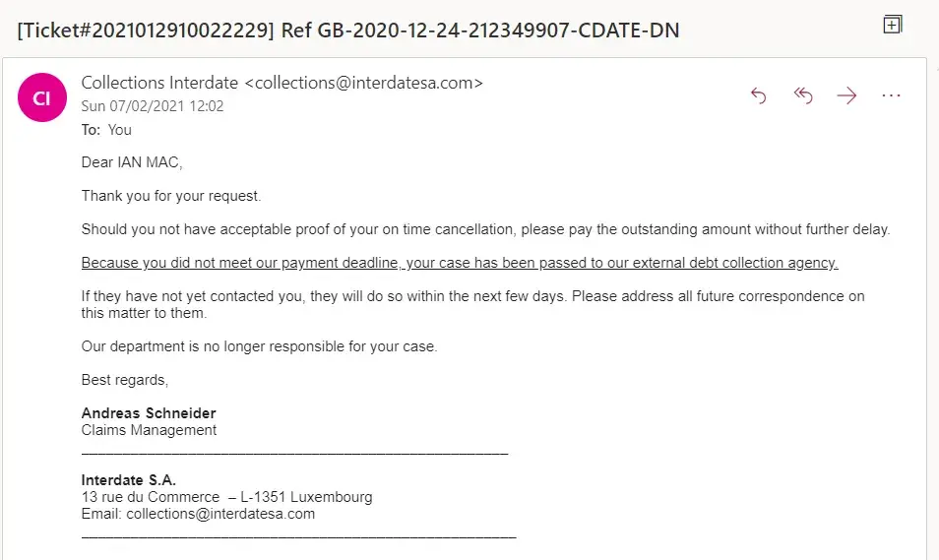This screenshot has width=939, height=560.
Task: Click 'Thank you for your request' line
Action: click(171, 196)
